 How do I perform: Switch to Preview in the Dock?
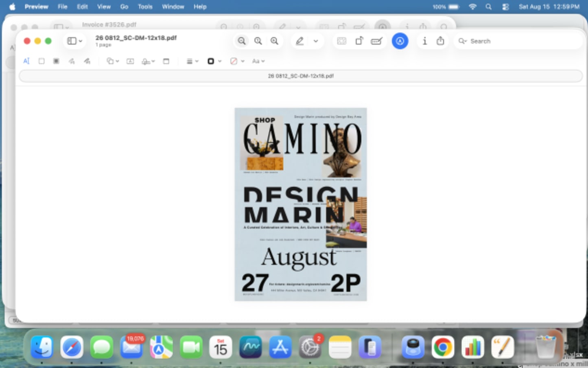[x=413, y=347]
